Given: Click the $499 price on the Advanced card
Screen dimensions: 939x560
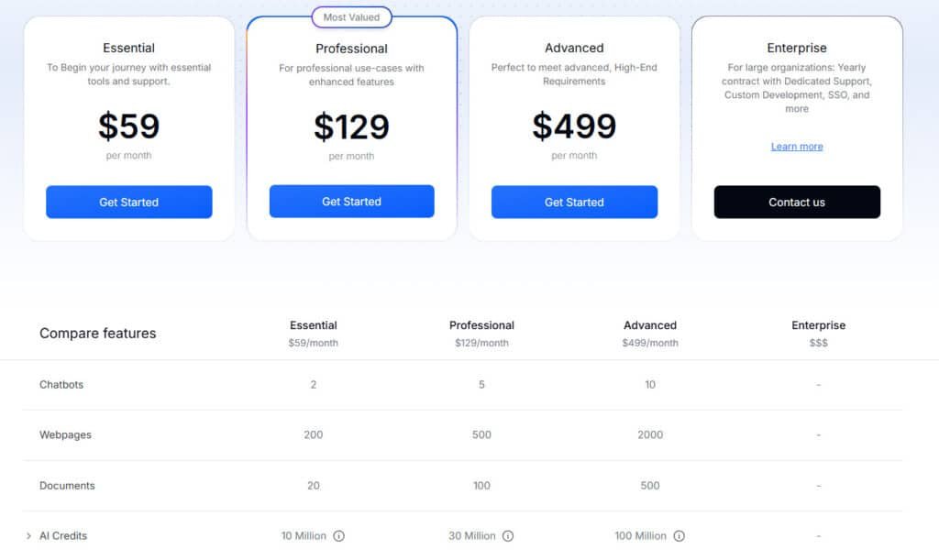Looking at the screenshot, I should tap(574, 125).
